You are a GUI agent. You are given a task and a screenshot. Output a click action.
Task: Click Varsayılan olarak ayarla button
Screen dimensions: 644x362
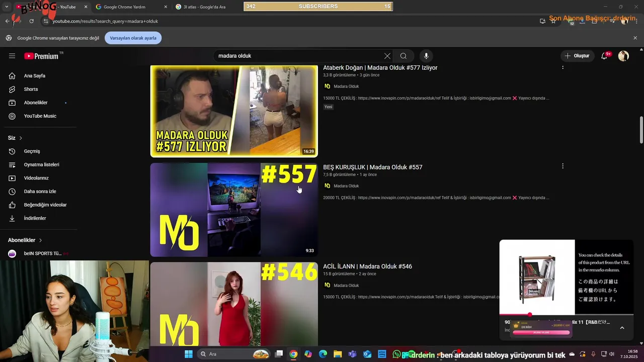(133, 38)
